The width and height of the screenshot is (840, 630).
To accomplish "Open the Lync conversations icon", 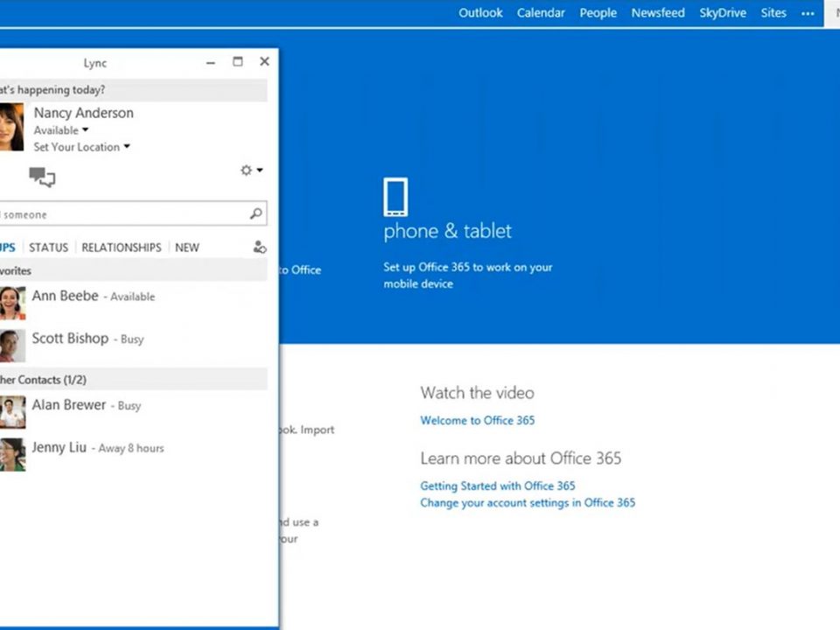I will [42, 176].
